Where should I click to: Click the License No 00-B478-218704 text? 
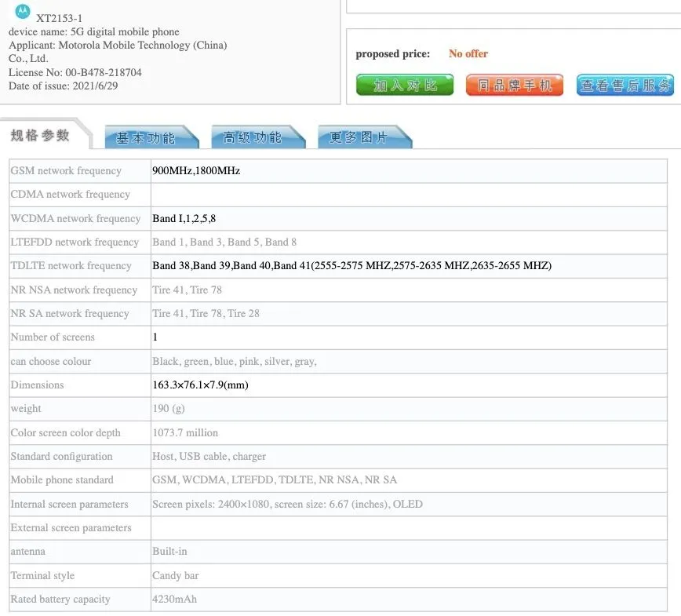click(x=75, y=72)
